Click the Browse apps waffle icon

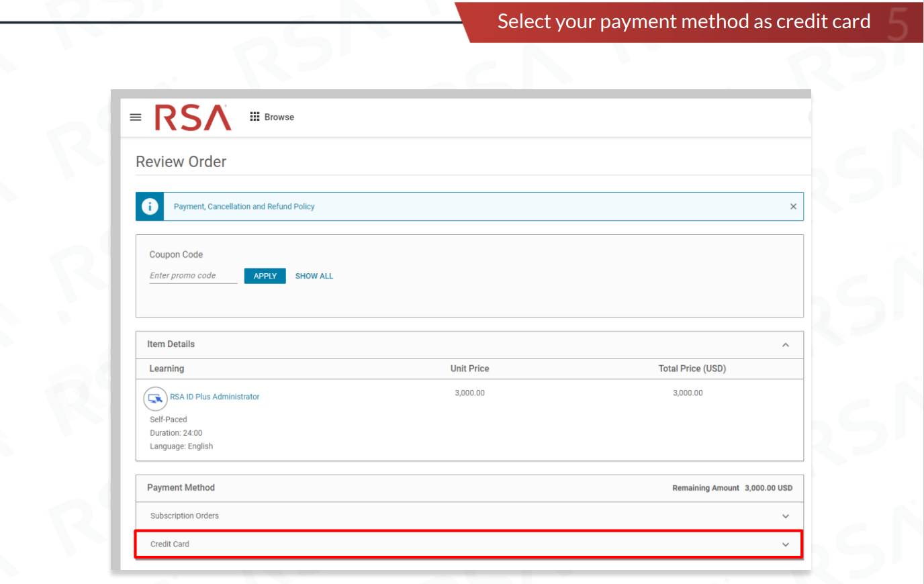coord(255,116)
